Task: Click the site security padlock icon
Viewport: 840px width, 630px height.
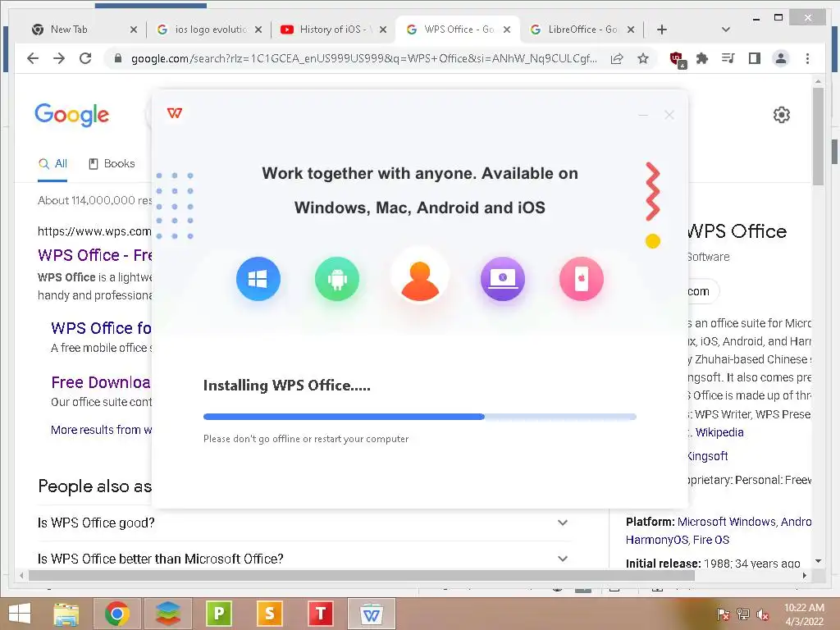Action: (x=118, y=58)
